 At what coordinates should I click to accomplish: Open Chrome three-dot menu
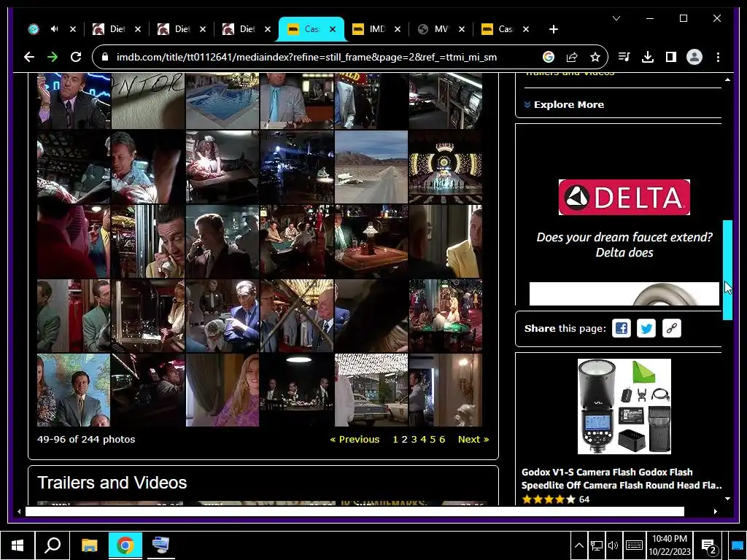[718, 57]
